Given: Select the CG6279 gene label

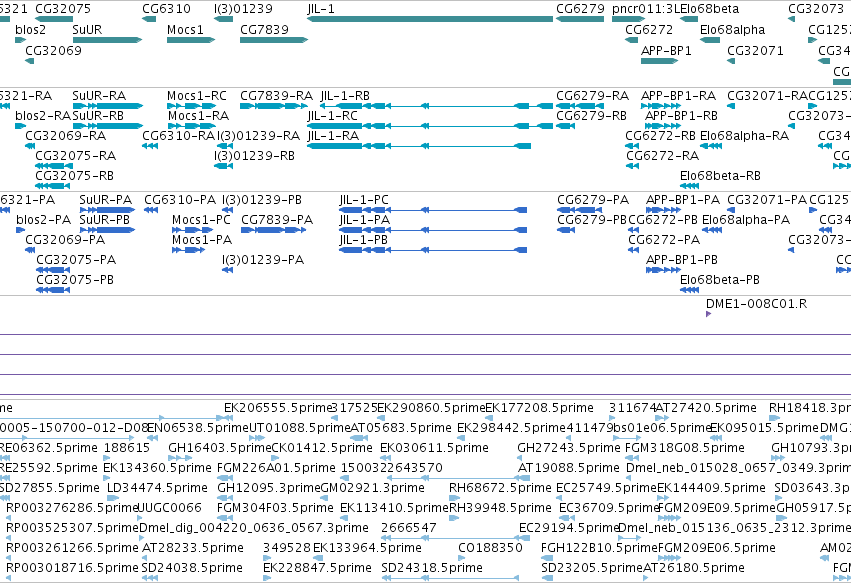Looking at the screenshot, I should tap(580, 9).
